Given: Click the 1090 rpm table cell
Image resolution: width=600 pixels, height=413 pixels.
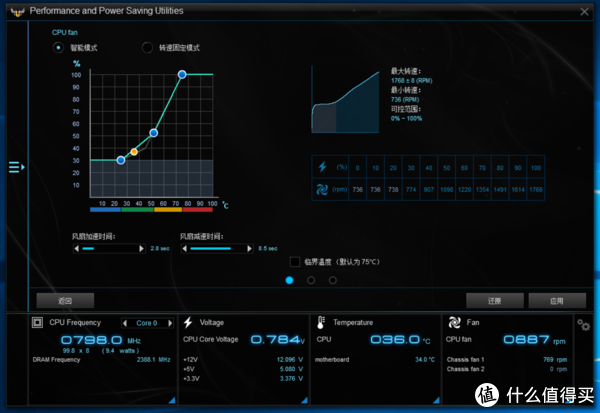Looking at the screenshot, I should pos(447,189).
